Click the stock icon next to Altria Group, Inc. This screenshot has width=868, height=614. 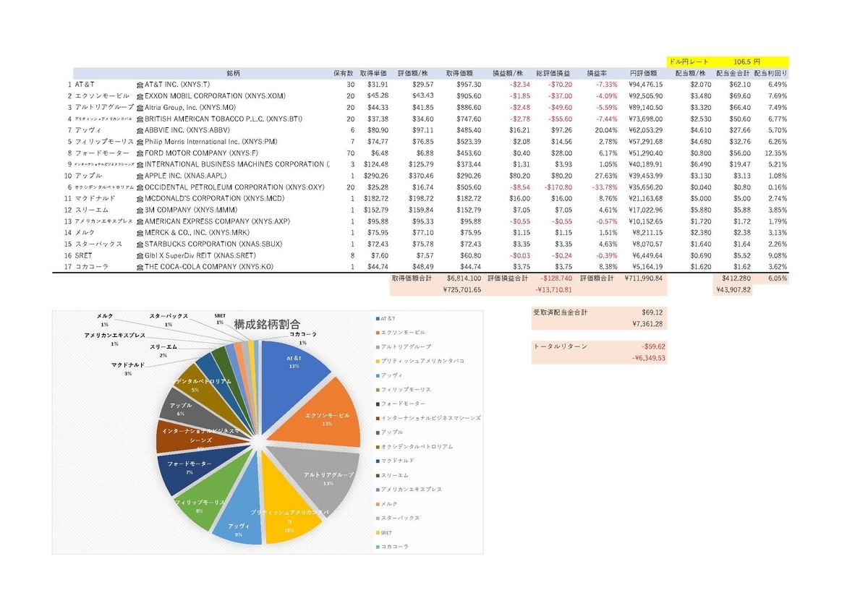140,107
